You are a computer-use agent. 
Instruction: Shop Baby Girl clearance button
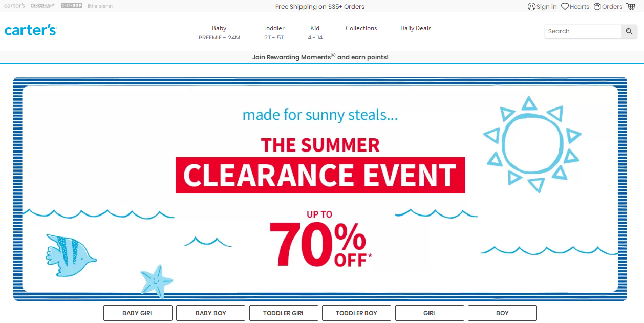(138, 313)
